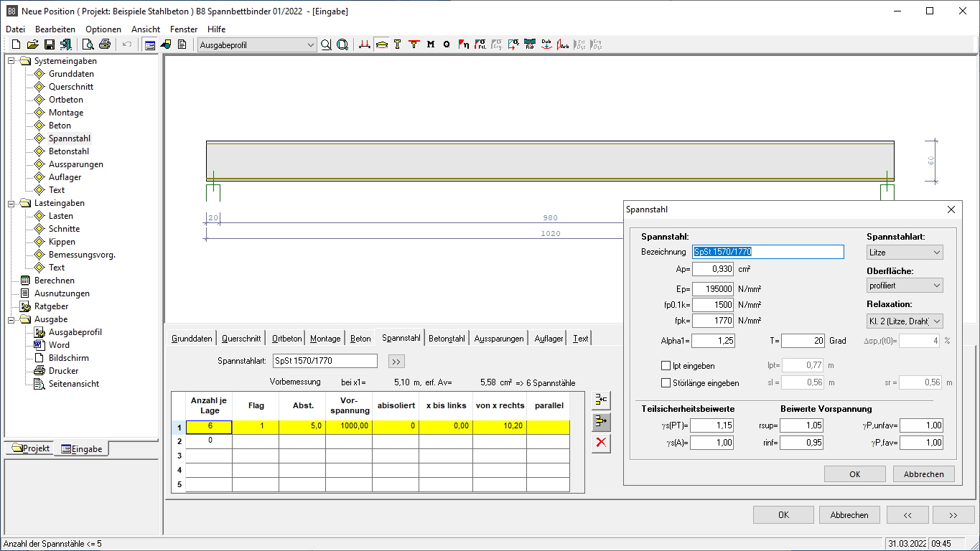
Task: Switch to the Projekt tab at bottom left
Action: point(31,448)
